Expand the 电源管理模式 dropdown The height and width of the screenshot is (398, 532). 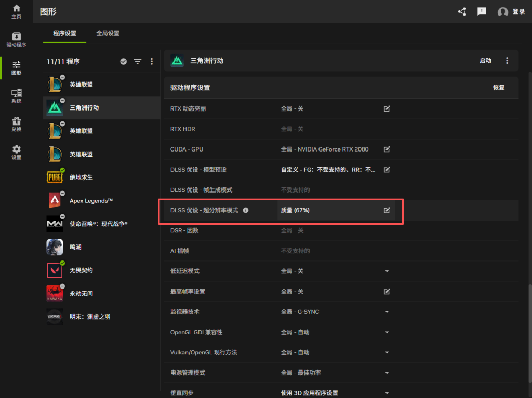(x=387, y=373)
